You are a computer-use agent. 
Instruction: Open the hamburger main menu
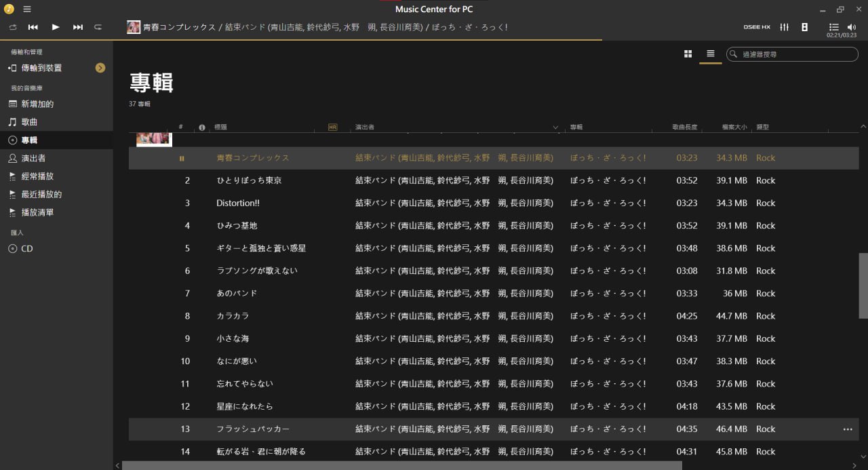(27, 9)
